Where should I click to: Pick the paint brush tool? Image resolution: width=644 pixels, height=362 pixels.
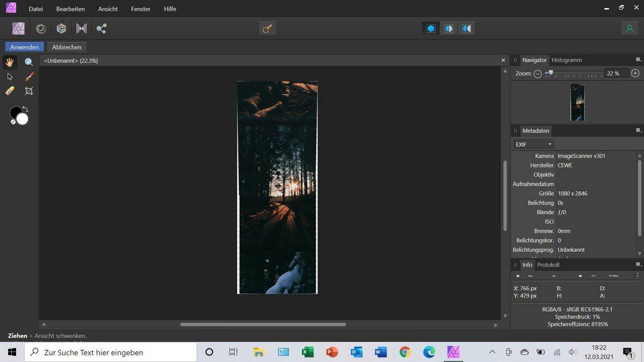point(29,77)
